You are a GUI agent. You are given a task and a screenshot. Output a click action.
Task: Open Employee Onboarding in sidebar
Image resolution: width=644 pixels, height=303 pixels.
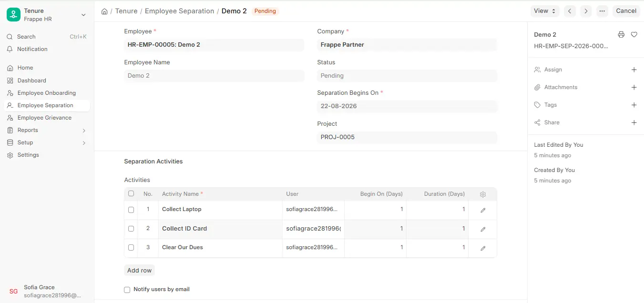[x=47, y=93]
